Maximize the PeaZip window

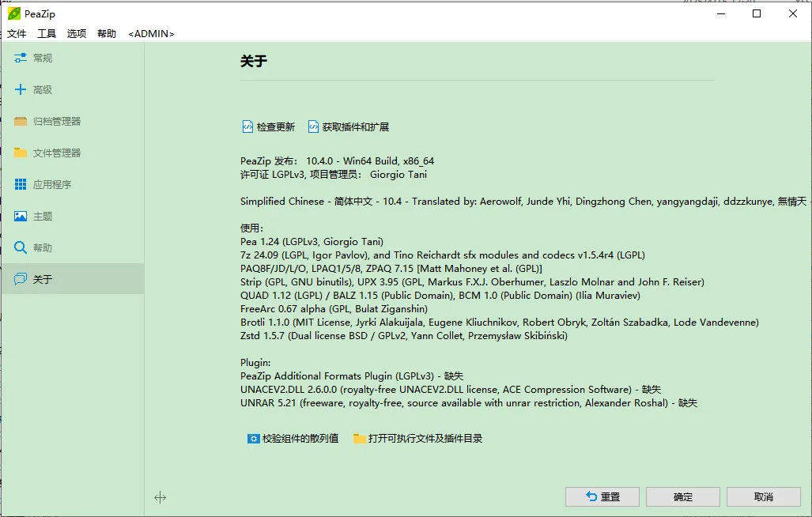(757, 13)
